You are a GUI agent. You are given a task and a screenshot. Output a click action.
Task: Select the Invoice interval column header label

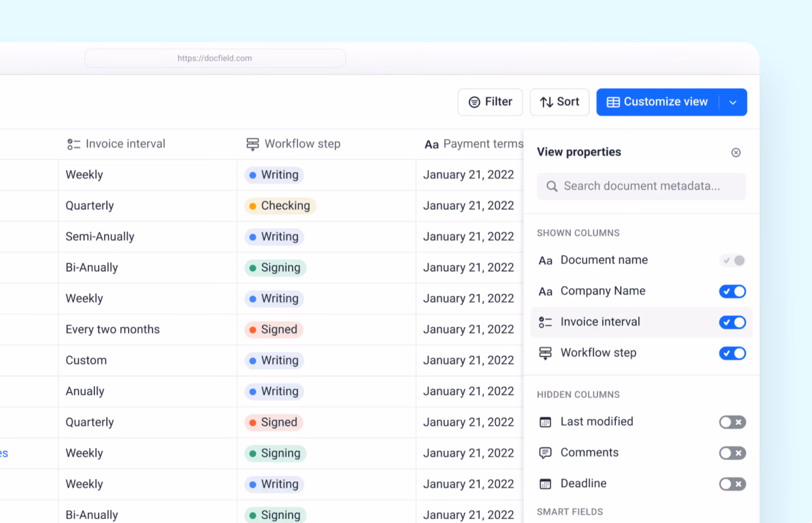pos(126,144)
